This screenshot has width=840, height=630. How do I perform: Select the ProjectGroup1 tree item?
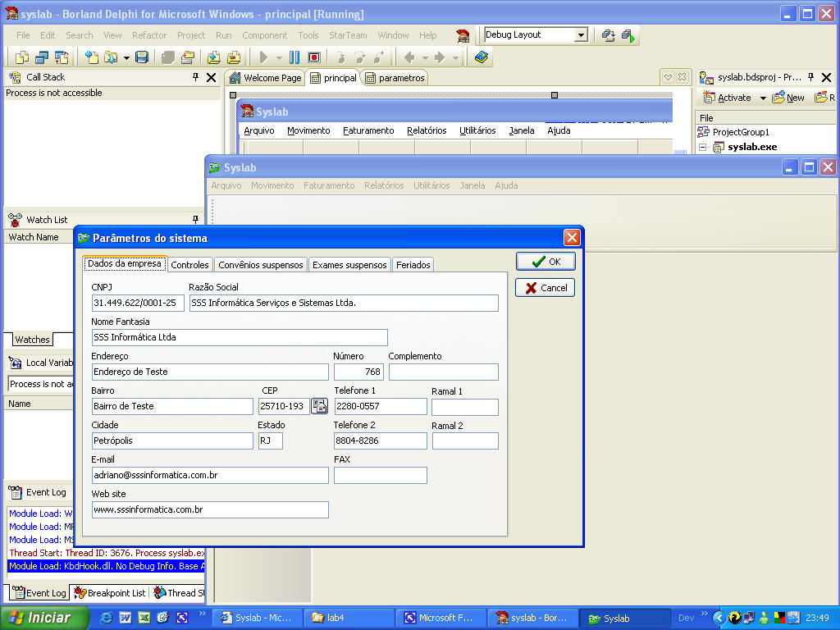click(x=741, y=132)
